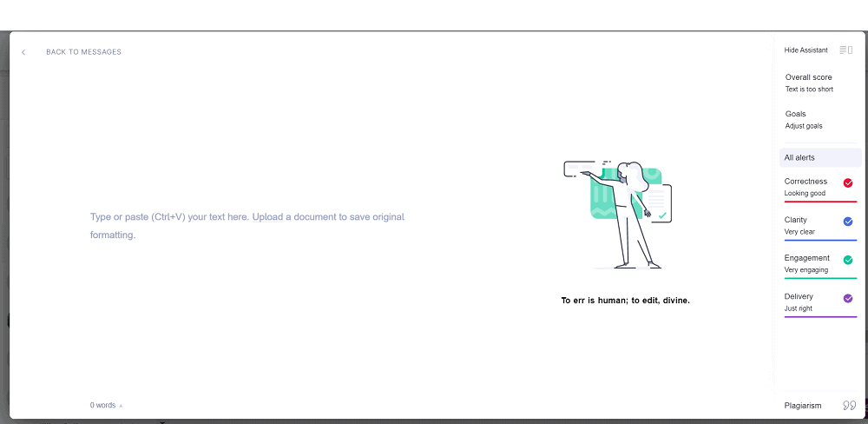Click the Plagiarism quotation marks icon
Screen dimensions: 868x424
click(849, 406)
